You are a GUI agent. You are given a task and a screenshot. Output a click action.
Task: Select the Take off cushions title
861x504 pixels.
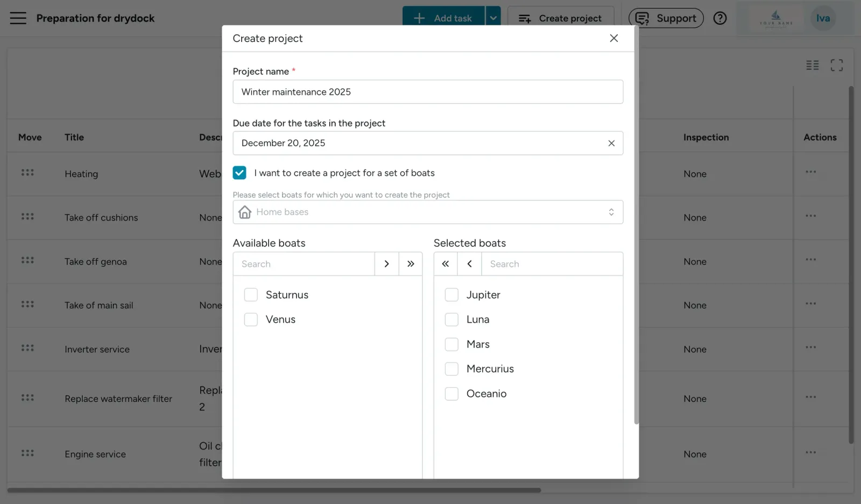[101, 217]
